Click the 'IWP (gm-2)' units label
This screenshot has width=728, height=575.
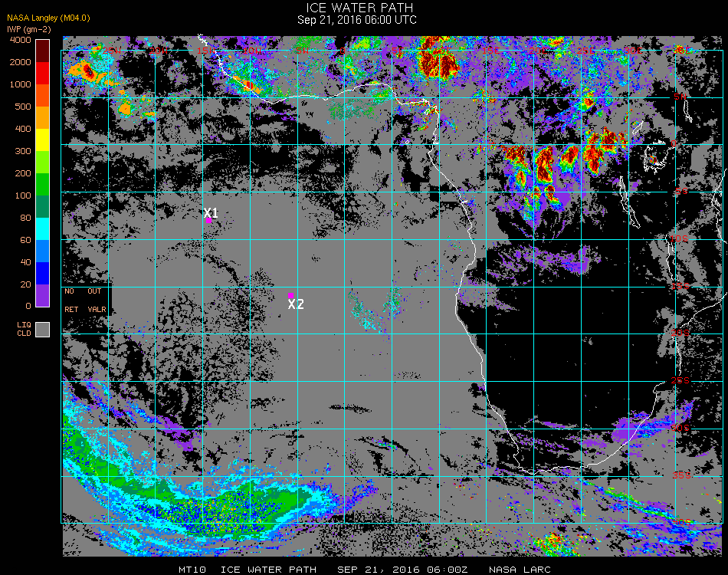(x=29, y=29)
